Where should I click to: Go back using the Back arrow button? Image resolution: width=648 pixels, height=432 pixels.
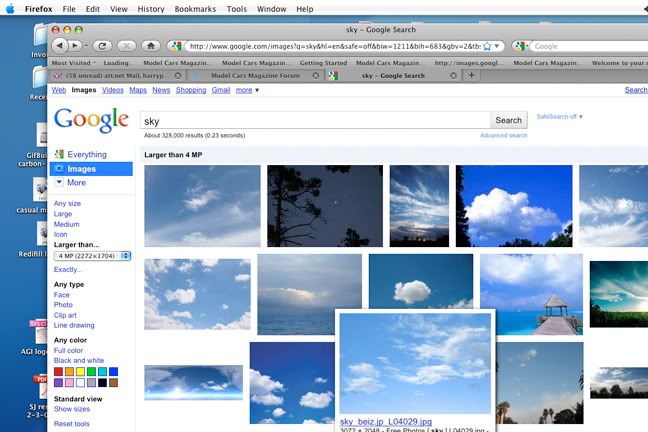[60, 45]
